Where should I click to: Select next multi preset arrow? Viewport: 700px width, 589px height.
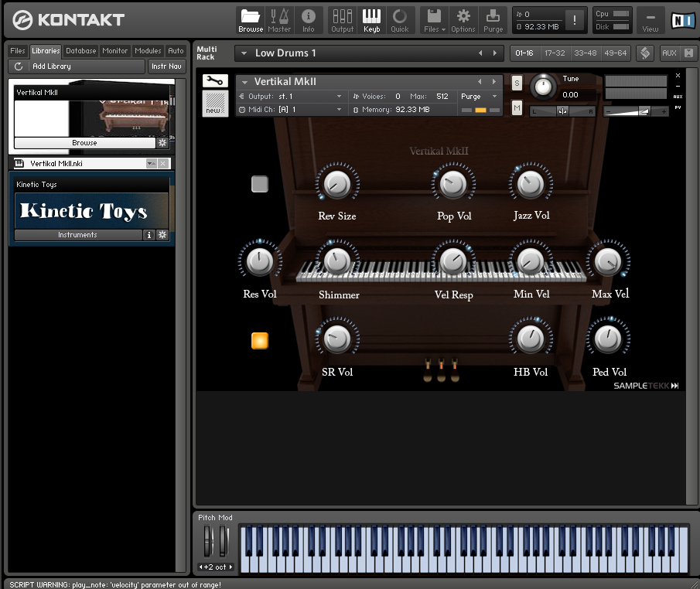coord(495,53)
